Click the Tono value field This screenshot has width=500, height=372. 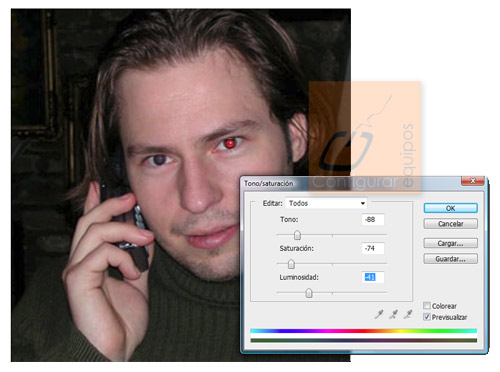pos(373,220)
